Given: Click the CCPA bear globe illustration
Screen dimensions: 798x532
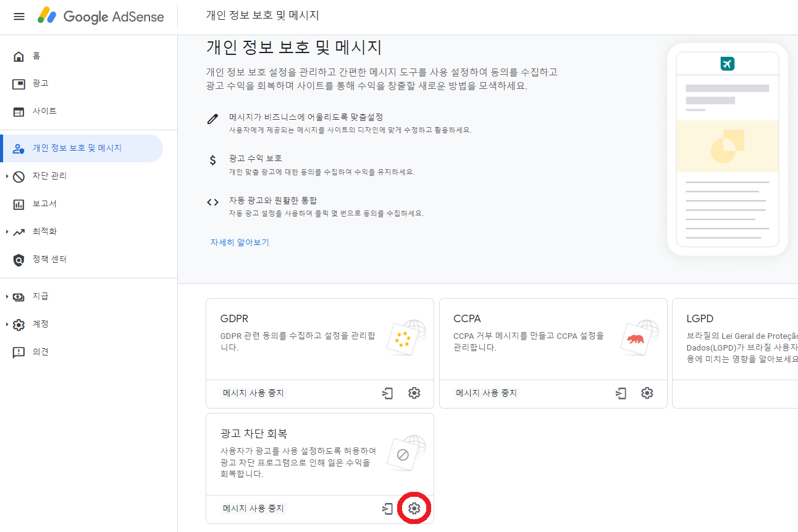Looking at the screenshot, I should 639,338.
